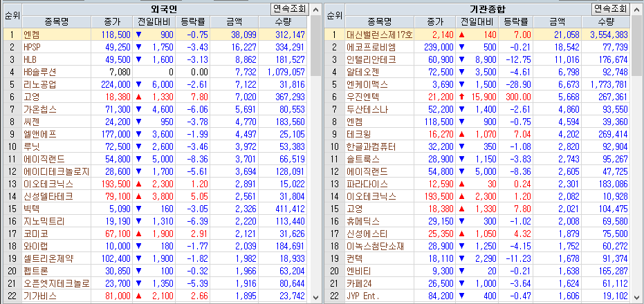Click 수량 column header in 기관종합 panel
The width and height of the screenshot is (644, 304).
click(x=606, y=22)
